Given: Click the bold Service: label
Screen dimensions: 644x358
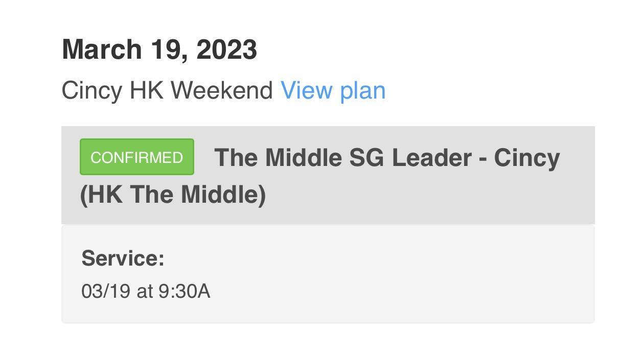Looking at the screenshot, I should coord(123,258).
